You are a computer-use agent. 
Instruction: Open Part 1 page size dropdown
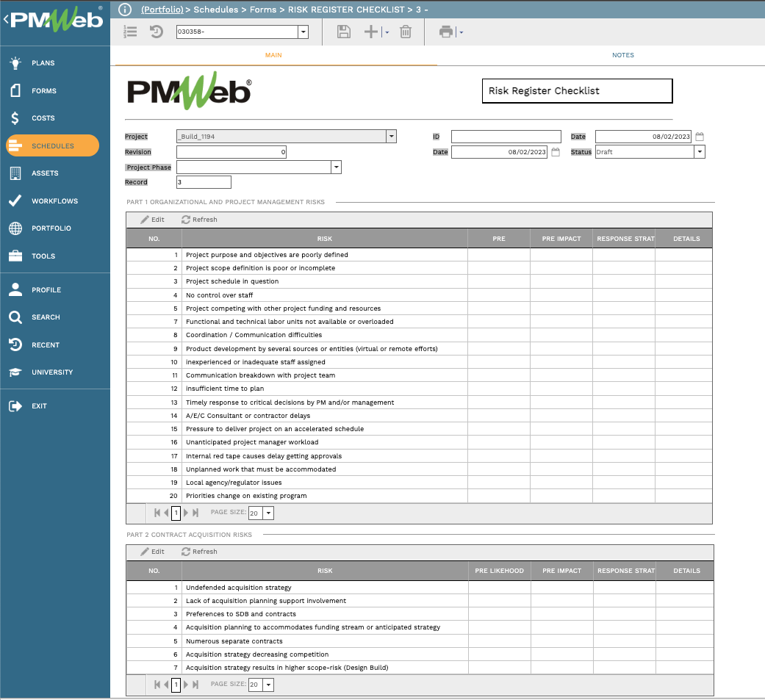(268, 513)
